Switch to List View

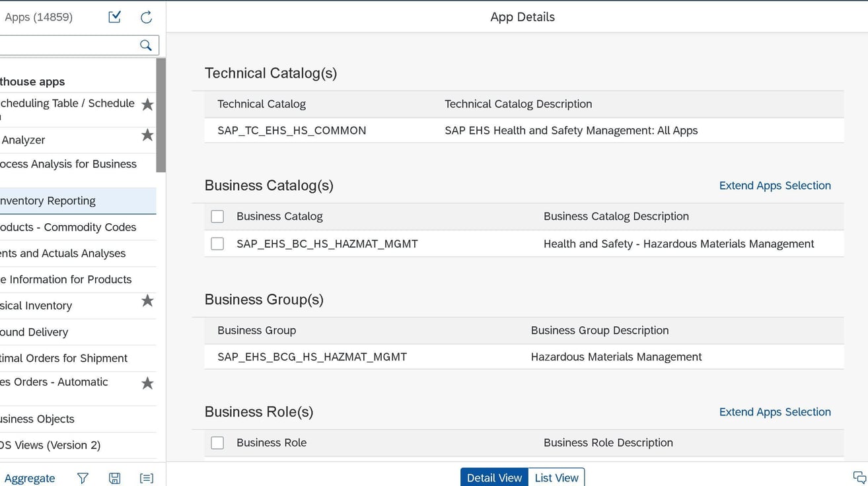[556, 477]
